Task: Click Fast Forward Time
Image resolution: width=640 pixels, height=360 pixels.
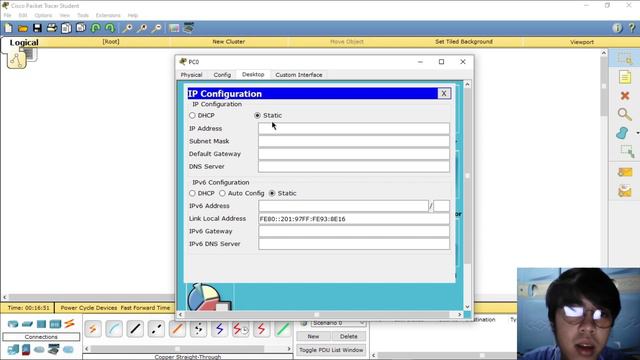Action: [x=145, y=308]
